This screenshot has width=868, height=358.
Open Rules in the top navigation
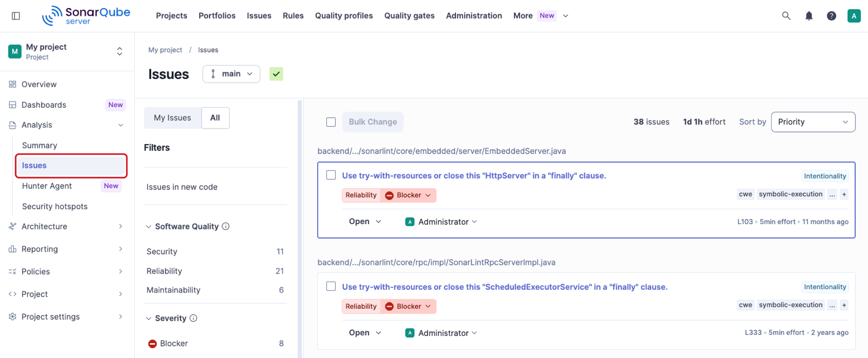click(x=293, y=16)
